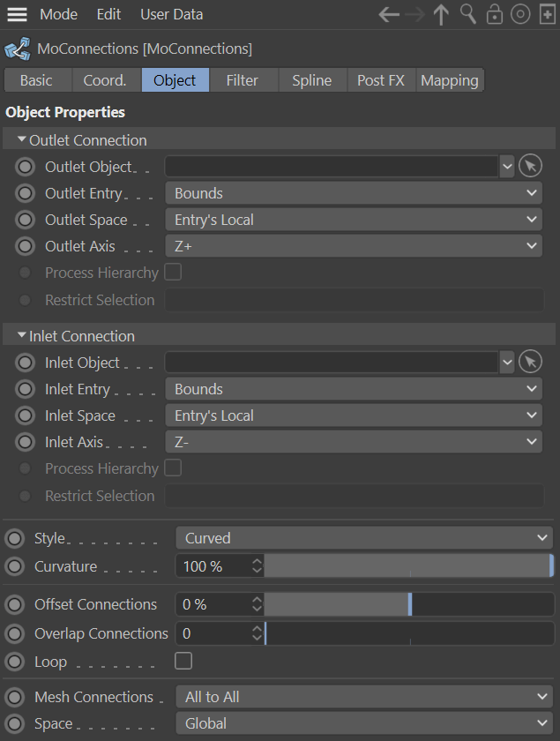Click the Inlet Object link field
Image resolution: width=560 pixels, height=741 pixels.
point(332,363)
